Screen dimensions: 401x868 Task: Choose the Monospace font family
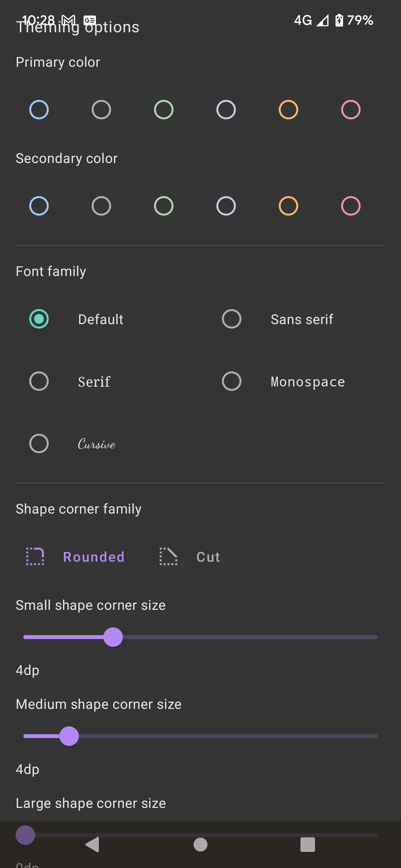pos(231,381)
